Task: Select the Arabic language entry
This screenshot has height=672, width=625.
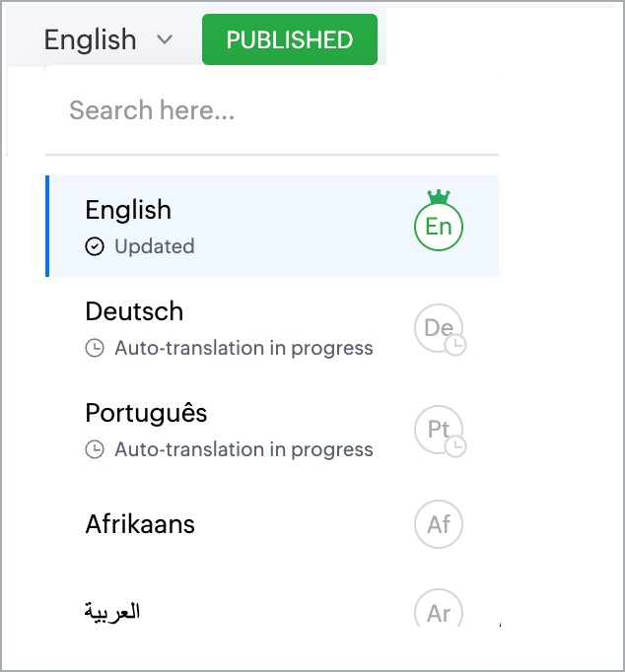Action: pos(272,611)
